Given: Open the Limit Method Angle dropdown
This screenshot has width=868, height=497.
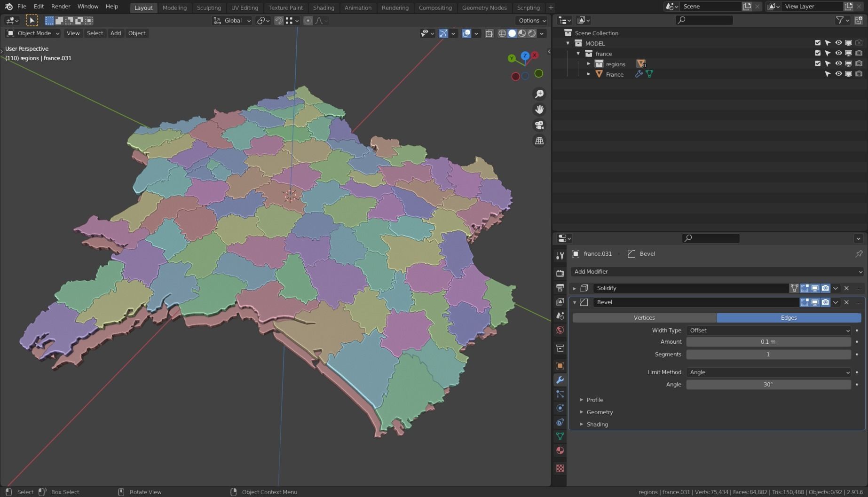Looking at the screenshot, I should click(x=768, y=372).
